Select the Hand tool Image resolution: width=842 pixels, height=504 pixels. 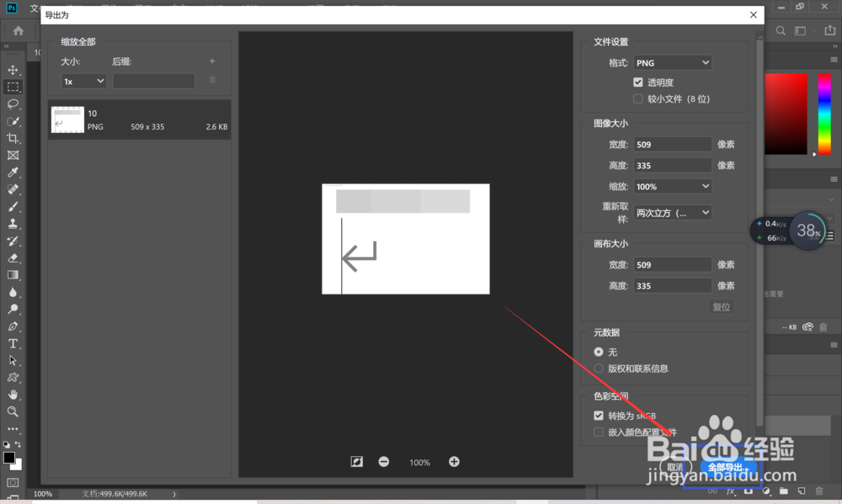coord(13,395)
